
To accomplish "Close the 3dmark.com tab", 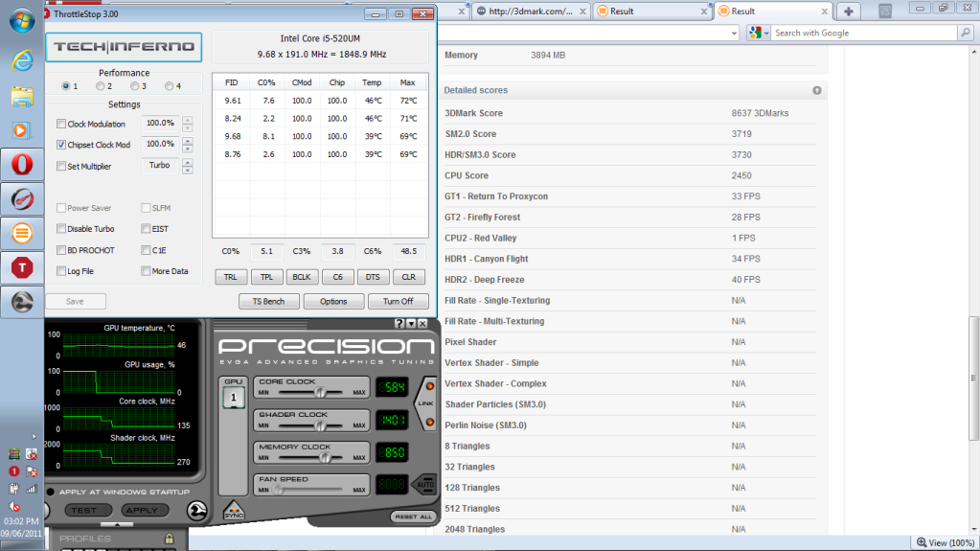I will tap(582, 11).
